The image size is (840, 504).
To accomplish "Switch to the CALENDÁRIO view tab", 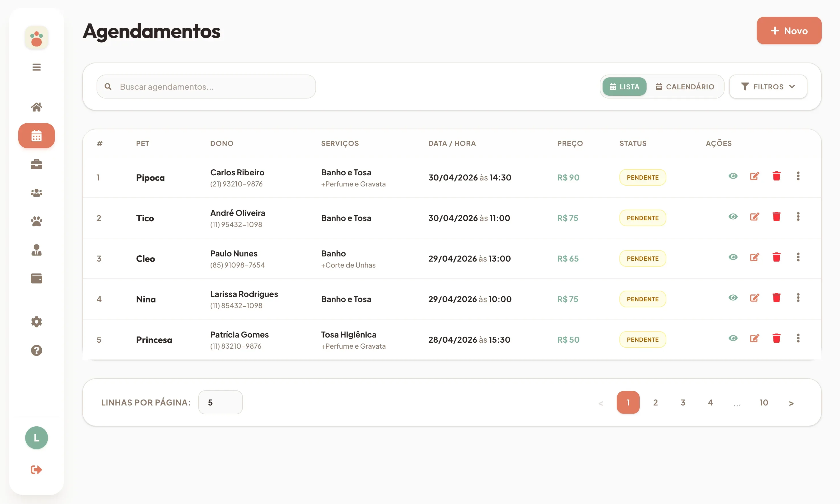I will [685, 87].
